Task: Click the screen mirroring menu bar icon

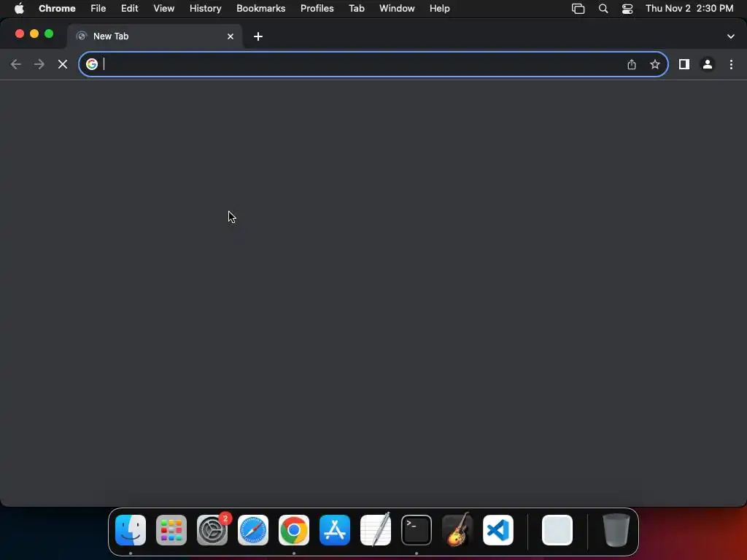Action: tap(578, 9)
